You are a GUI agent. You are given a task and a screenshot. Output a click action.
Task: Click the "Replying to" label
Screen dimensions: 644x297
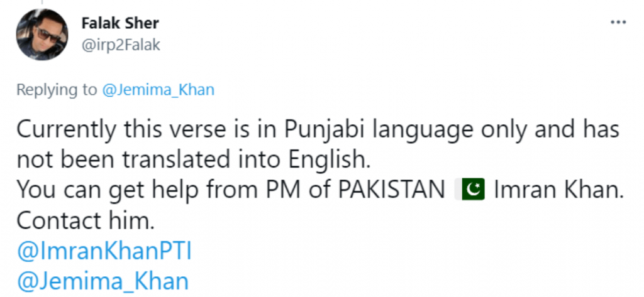[x=56, y=90]
